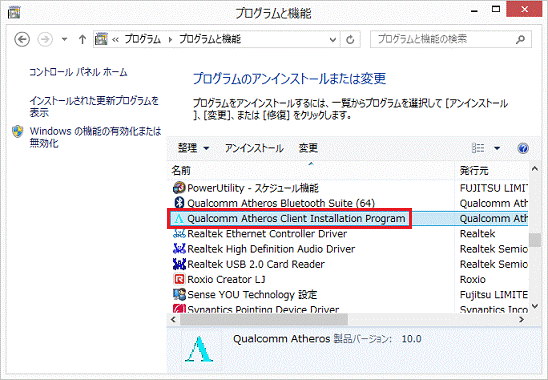The height and width of the screenshot is (380, 548).
Task: Click the PowerUtility program icon
Action: tap(179, 188)
